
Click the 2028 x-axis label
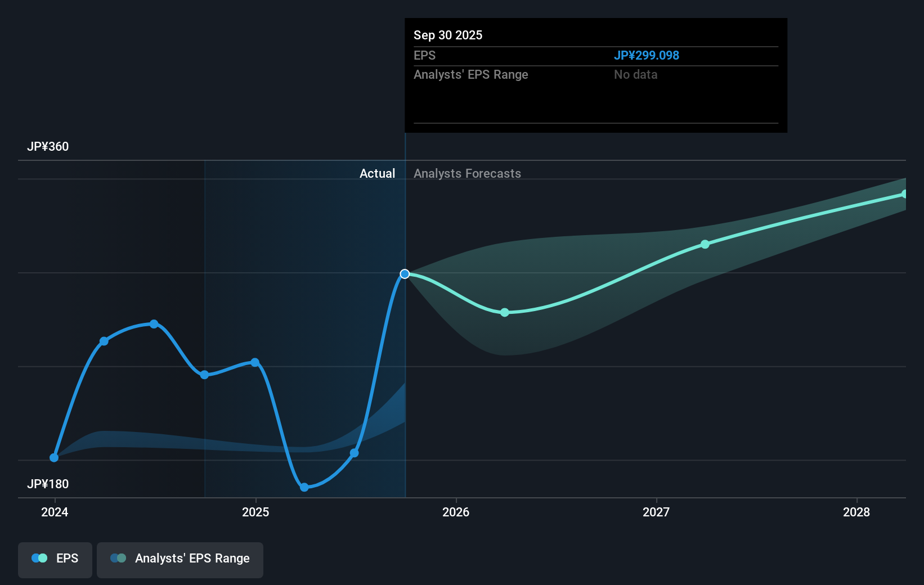tap(856, 512)
